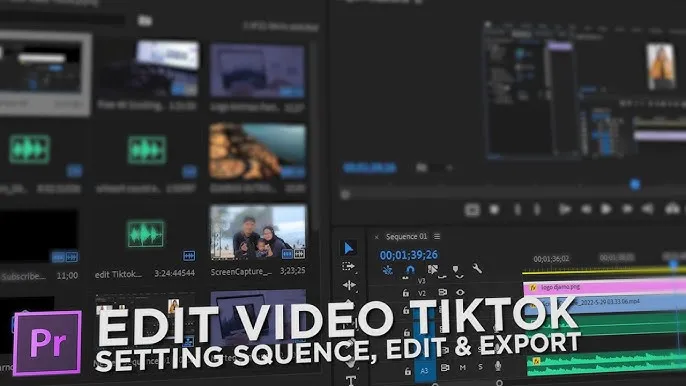
Task: Select the Track Select Forward tool
Action: [348, 266]
